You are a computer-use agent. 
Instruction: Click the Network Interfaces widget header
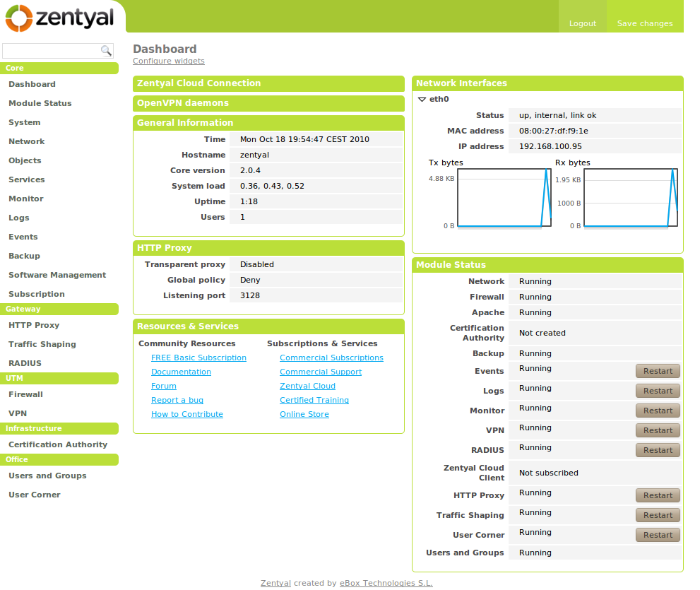tap(547, 83)
